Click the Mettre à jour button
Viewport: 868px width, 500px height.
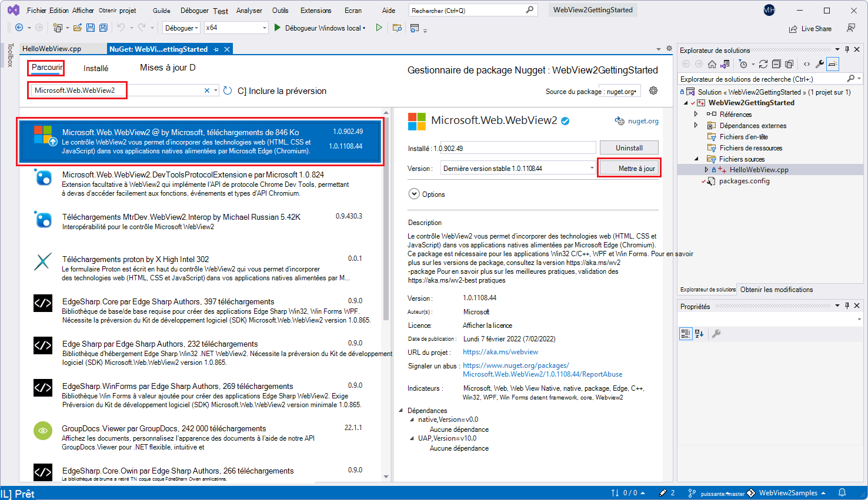629,168
